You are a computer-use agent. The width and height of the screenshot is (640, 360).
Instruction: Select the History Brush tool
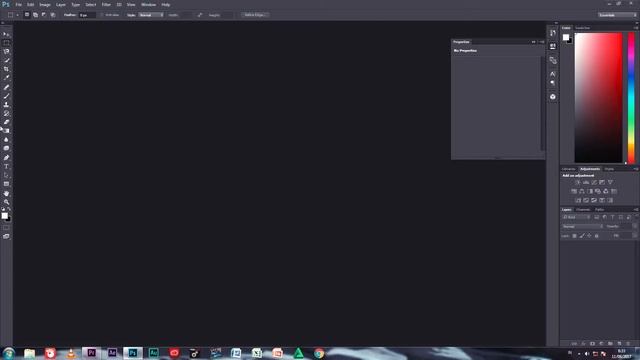[x=6, y=113]
